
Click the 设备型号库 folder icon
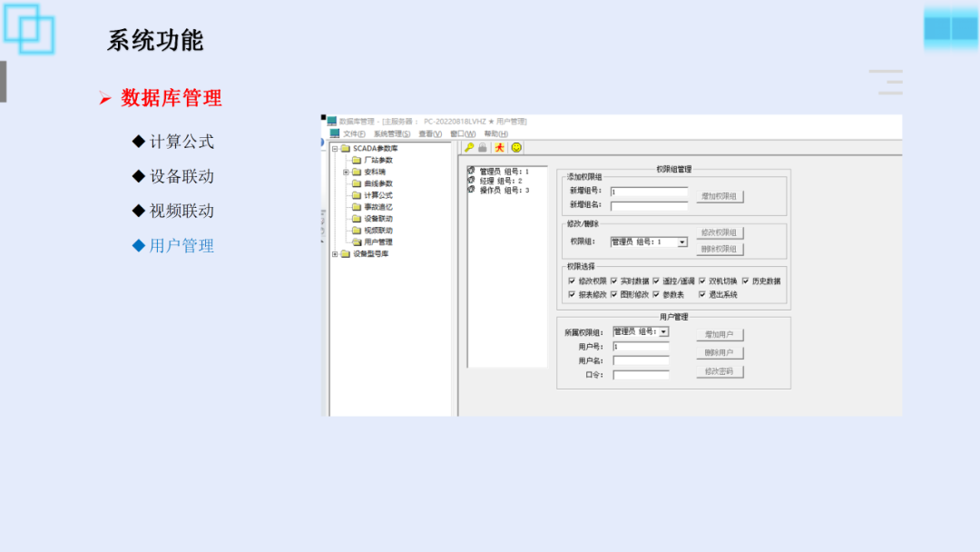tap(345, 254)
